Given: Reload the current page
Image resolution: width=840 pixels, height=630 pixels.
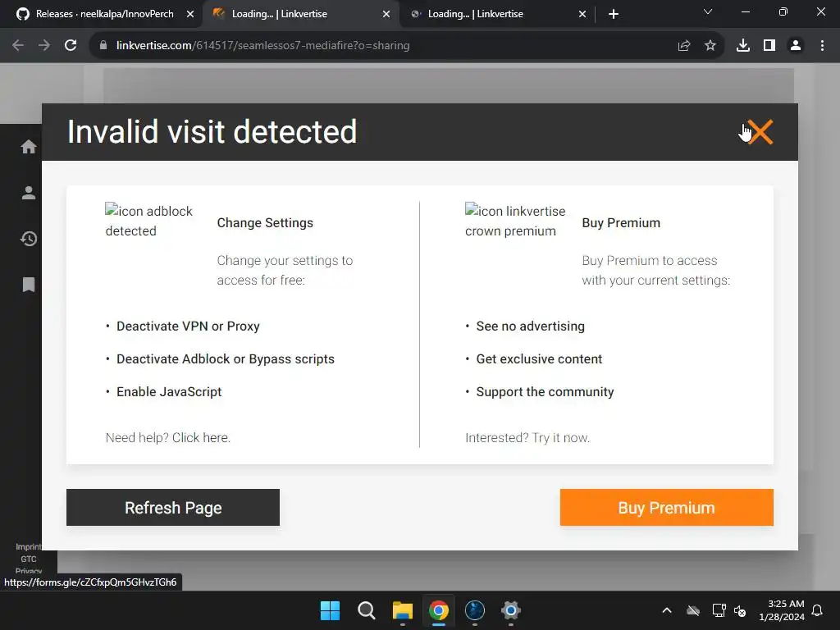Looking at the screenshot, I should [71, 46].
